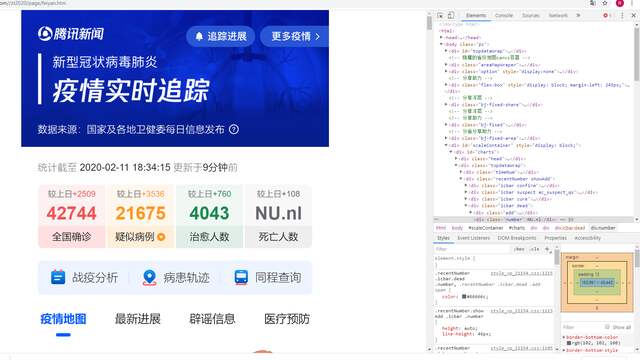This screenshot has width=640, height=360.
Task: Check the Show all checkbox in Computed pane
Action: click(607, 327)
